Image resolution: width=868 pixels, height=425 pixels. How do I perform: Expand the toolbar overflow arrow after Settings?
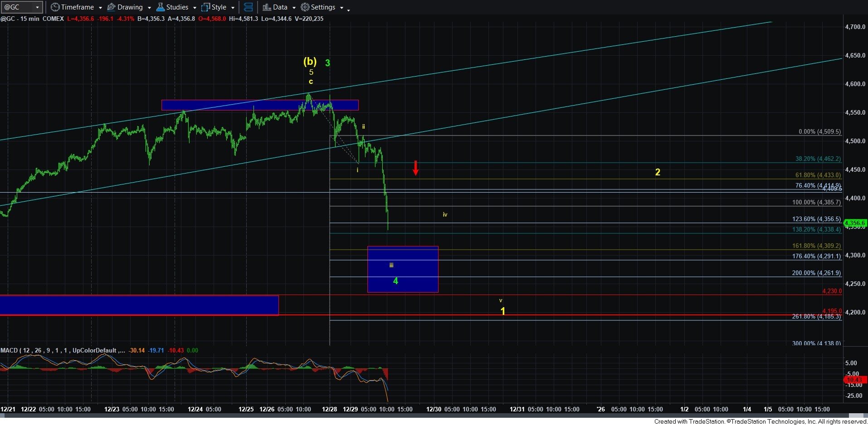click(x=348, y=9)
